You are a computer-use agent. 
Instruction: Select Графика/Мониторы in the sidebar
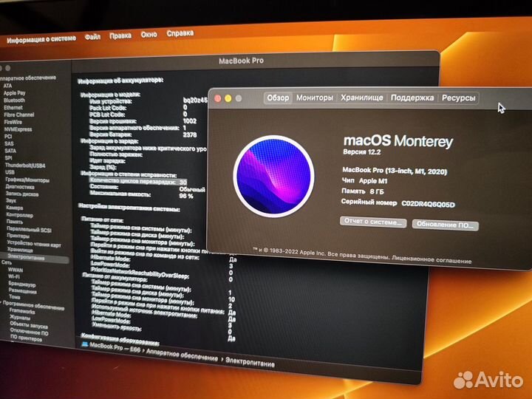[27, 180]
